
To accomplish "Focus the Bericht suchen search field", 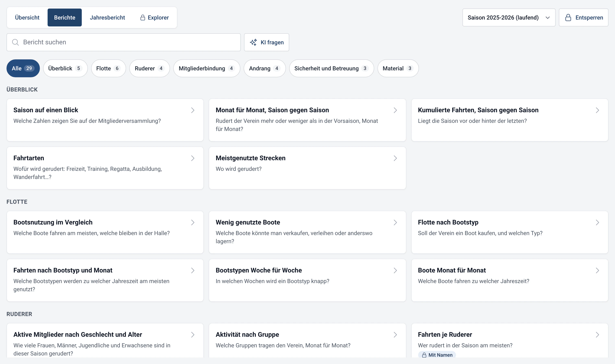I will [x=123, y=42].
